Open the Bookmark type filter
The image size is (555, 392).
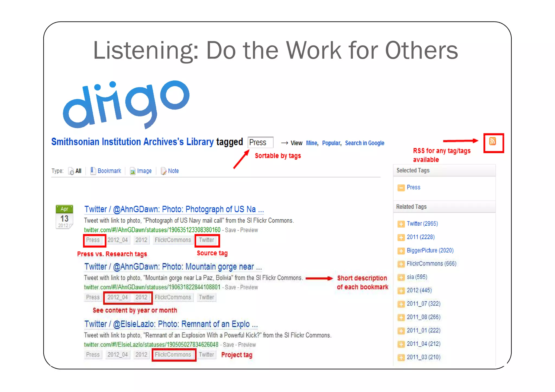tap(109, 171)
